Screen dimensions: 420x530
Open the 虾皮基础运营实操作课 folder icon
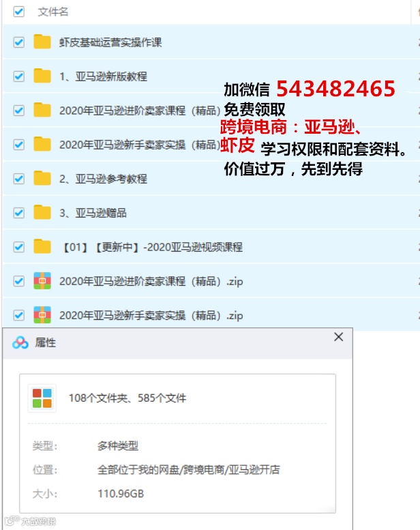click(42, 42)
